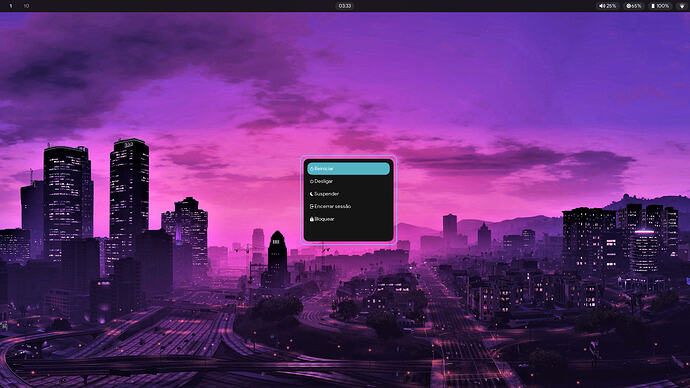Select Bloquear to lock the screen
This screenshot has height=388, width=690.
click(349, 219)
